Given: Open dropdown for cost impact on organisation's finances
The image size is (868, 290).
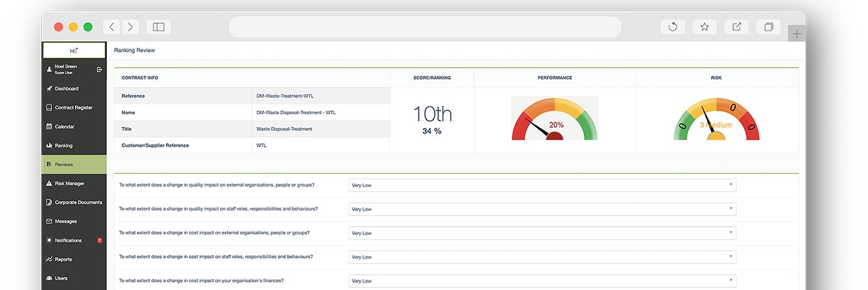Looking at the screenshot, I should click(542, 281).
